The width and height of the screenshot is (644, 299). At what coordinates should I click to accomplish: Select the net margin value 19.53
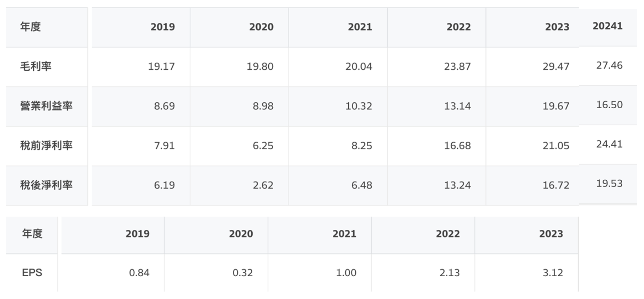click(x=609, y=184)
